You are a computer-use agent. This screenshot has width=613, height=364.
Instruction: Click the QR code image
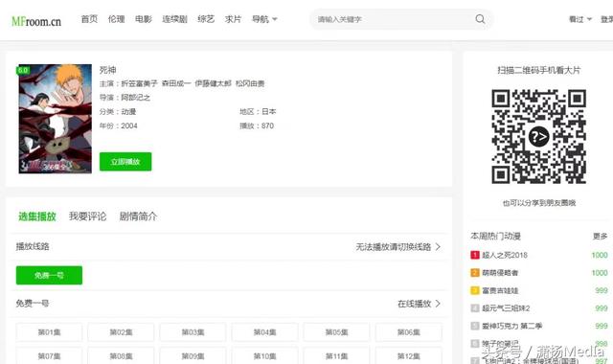click(538, 136)
